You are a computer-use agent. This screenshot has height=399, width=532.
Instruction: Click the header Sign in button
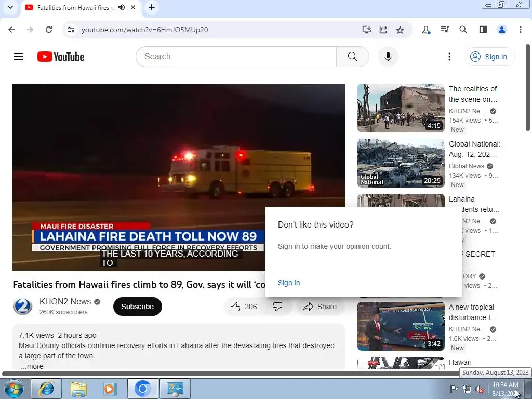point(489,57)
